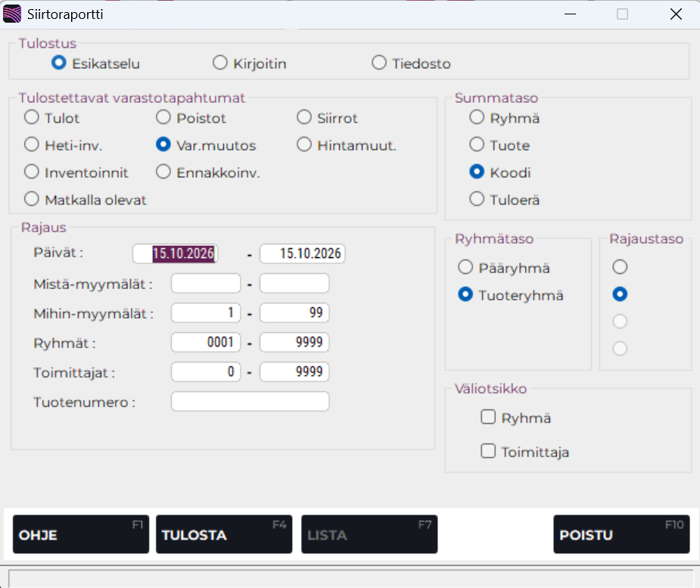Click the Siirtoraportti app icon in title bar
Screen dimensions: 700x588
pos(12,14)
